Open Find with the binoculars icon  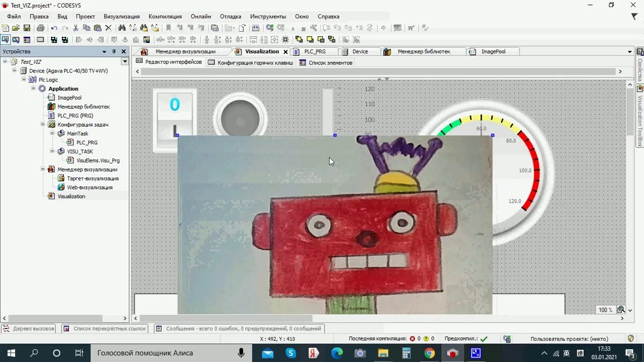(x=122, y=28)
